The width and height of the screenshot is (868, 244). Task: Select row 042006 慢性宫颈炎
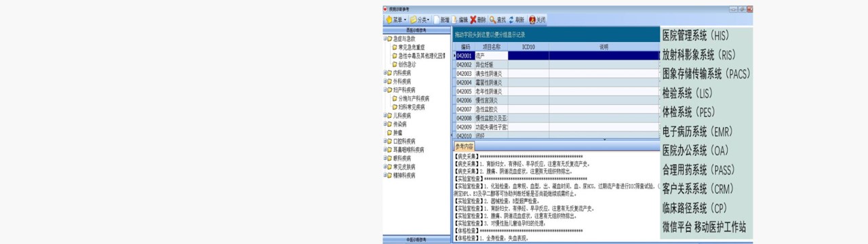tap(556, 100)
